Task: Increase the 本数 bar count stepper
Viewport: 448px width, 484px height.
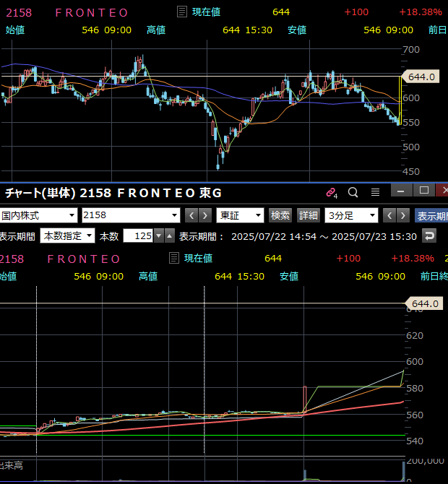Action: tap(170, 236)
